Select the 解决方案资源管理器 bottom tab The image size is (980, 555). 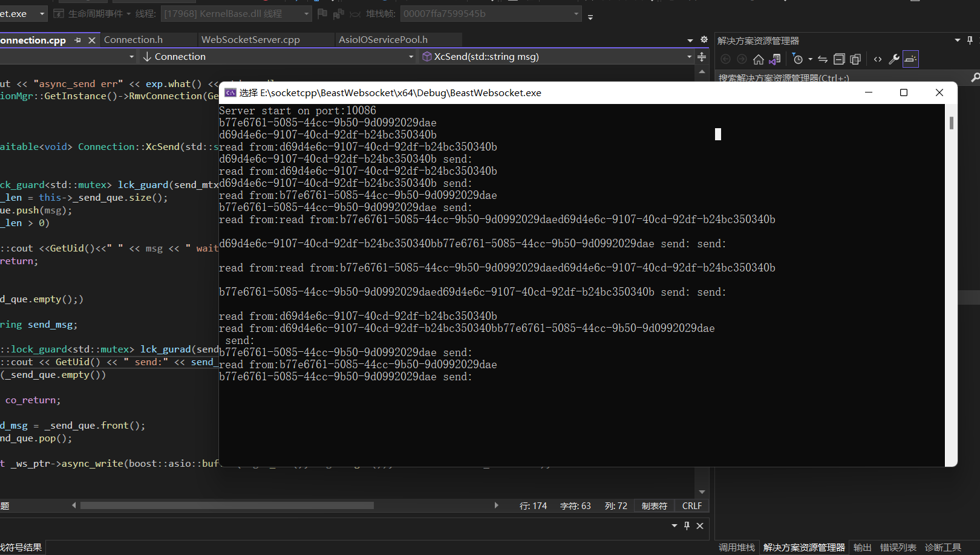click(x=804, y=548)
